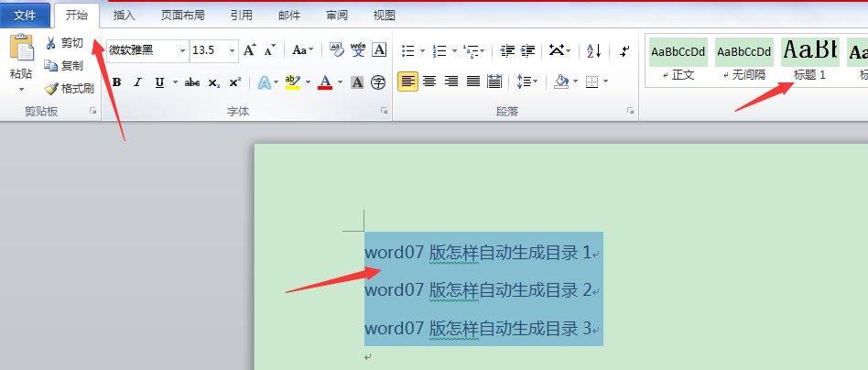This screenshot has width=868, height=370.
Task: Align text left
Action: click(408, 82)
